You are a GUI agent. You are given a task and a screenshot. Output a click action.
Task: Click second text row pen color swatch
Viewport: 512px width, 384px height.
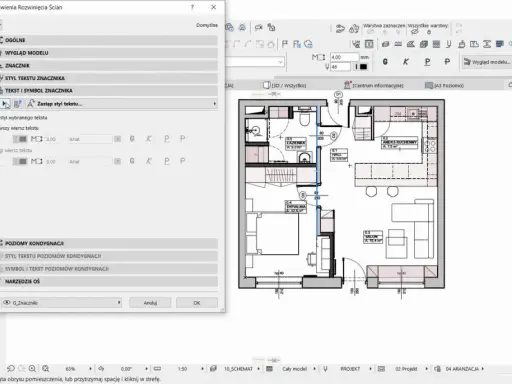(x=20, y=161)
